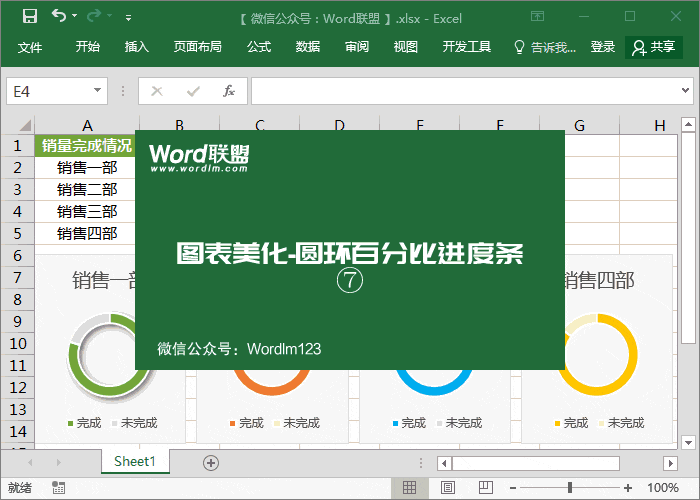Click the zoom slider handle
This screenshot has height=500, width=700.
(x=569, y=487)
